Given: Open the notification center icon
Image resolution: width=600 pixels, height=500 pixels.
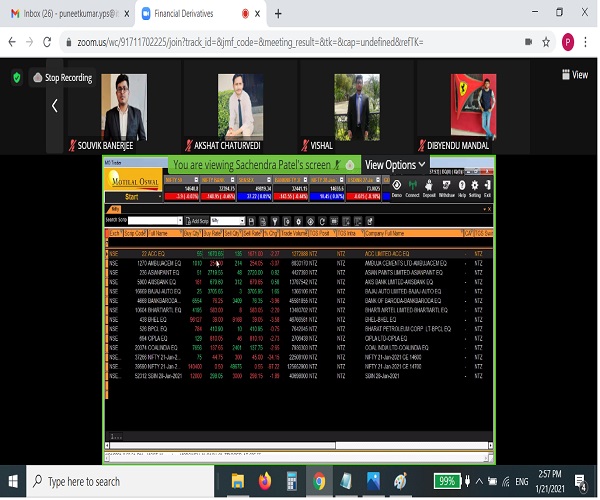Looking at the screenshot, I should tap(580, 482).
